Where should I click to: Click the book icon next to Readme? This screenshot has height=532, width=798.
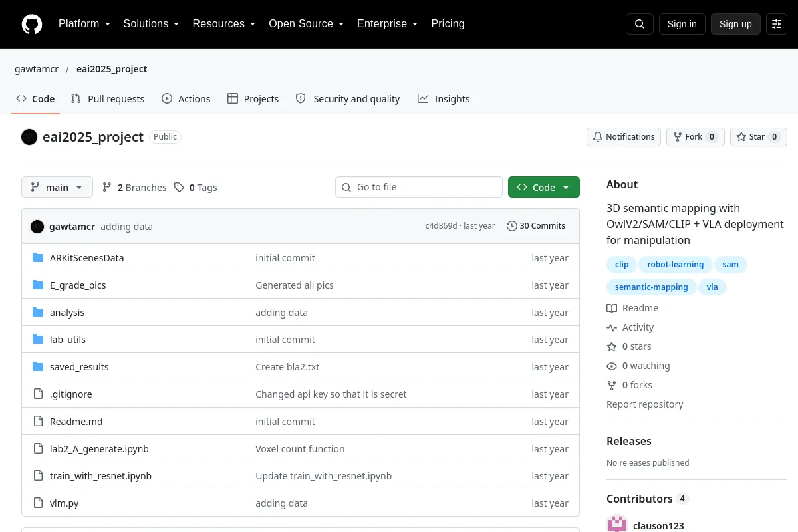coord(612,308)
